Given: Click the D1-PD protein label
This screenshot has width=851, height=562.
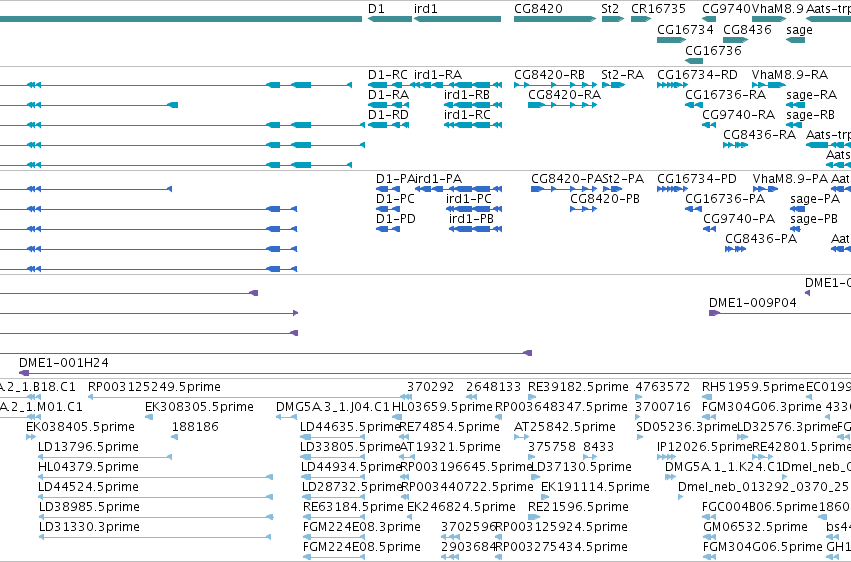Looking at the screenshot, I should 396,219.
